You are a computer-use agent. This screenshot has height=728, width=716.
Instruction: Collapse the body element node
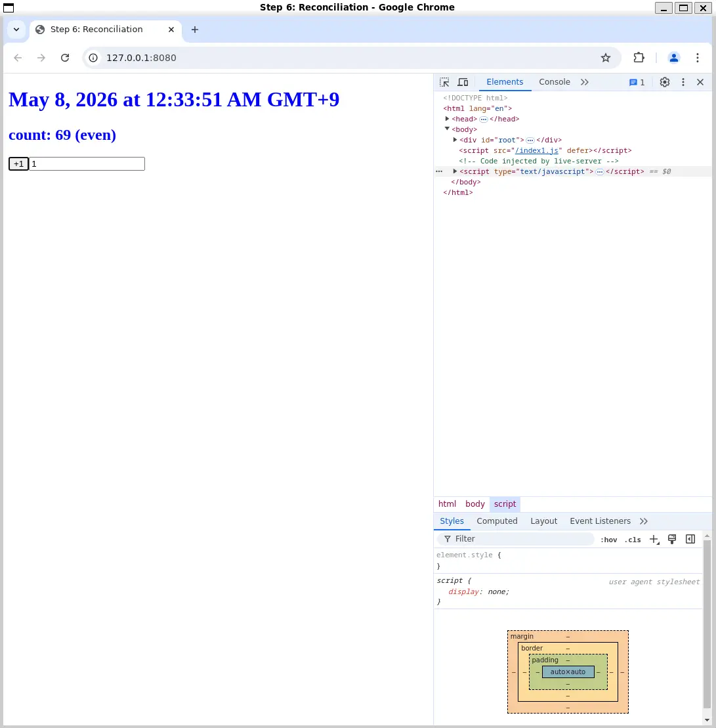pos(447,129)
